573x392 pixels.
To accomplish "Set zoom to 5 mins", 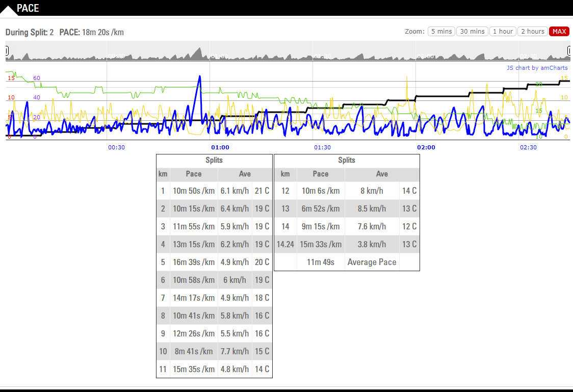I will click(x=441, y=32).
